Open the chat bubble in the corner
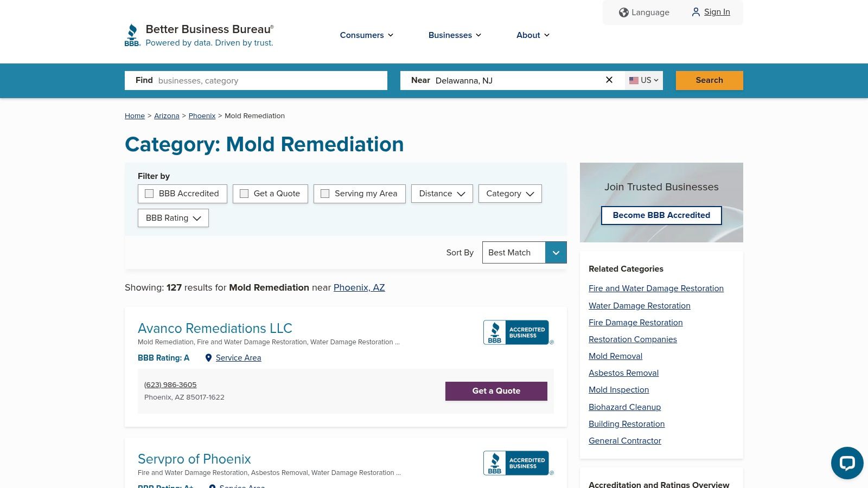The image size is (868, 488). (x=847, y=463)
